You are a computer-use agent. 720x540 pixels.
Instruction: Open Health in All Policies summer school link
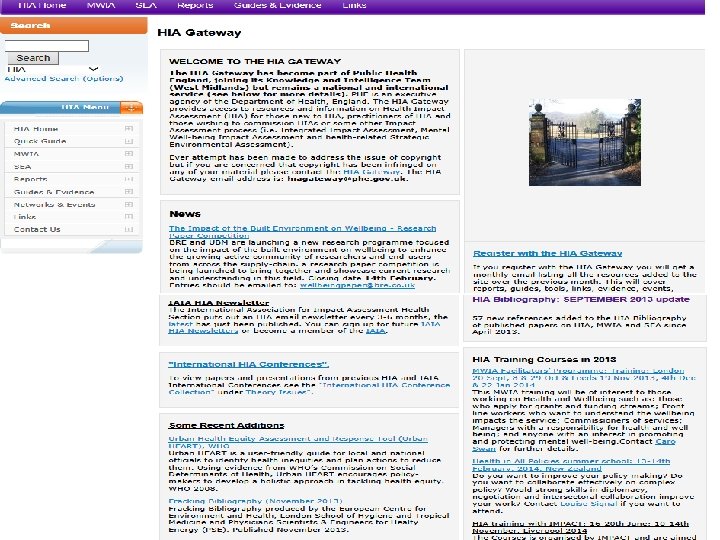pyautogui.click(x=571, y=465)
